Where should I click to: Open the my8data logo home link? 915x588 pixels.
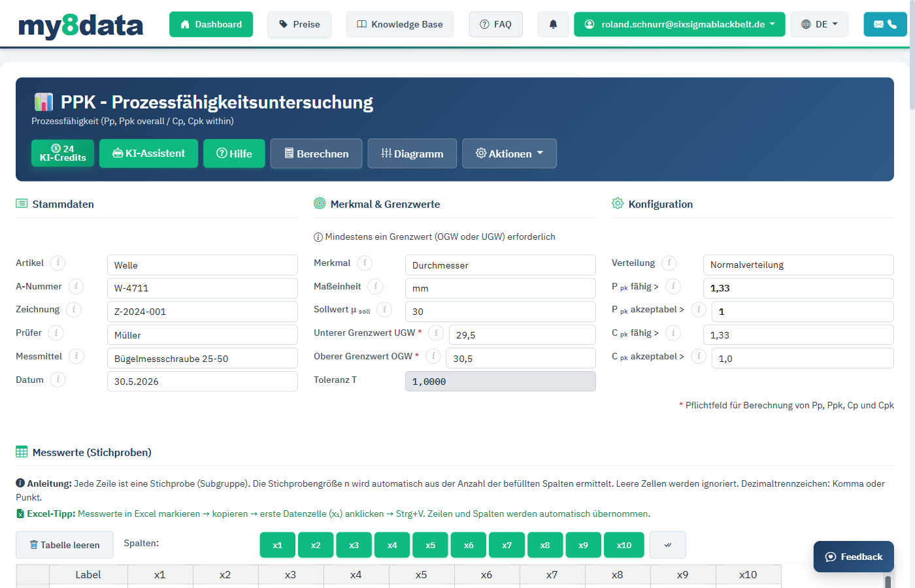(81, 25)
